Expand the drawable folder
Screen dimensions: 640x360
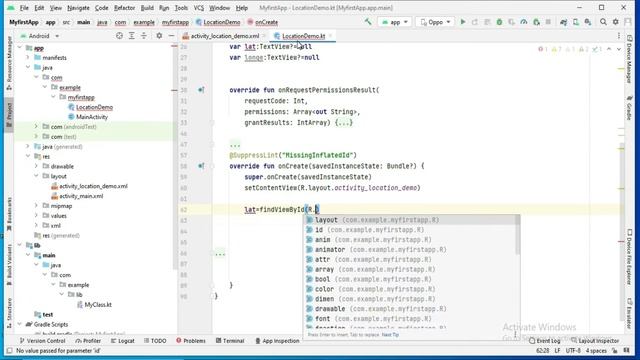point(36,166)
